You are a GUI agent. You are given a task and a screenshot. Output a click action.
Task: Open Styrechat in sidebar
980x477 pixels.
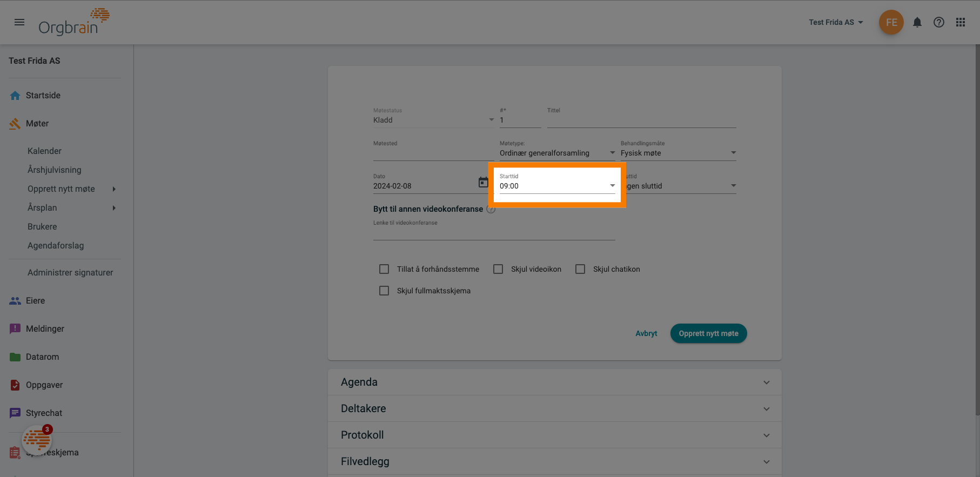pyautogui.click(x=44, y=413)
